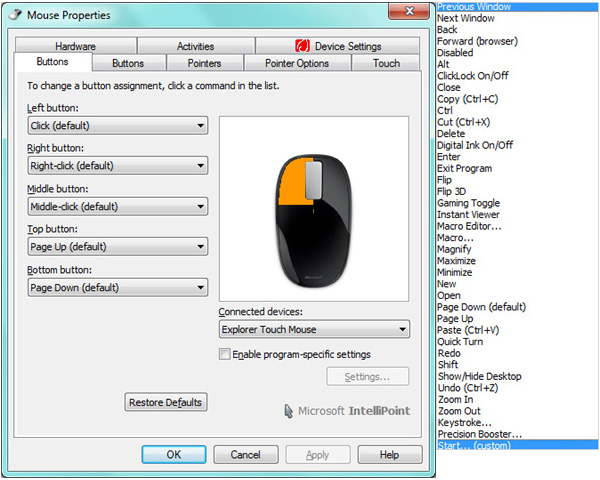
Task: Choose Open from the command list
Action: [517, 296]
